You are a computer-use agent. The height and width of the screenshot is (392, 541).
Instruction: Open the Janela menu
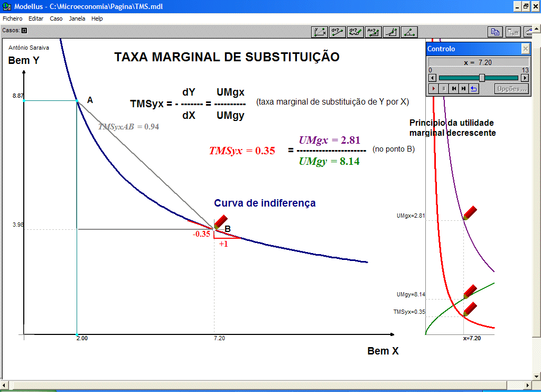coord(77,18)
